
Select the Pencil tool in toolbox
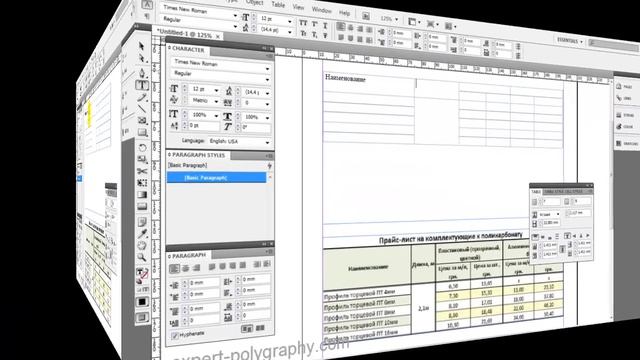[142, 98]
